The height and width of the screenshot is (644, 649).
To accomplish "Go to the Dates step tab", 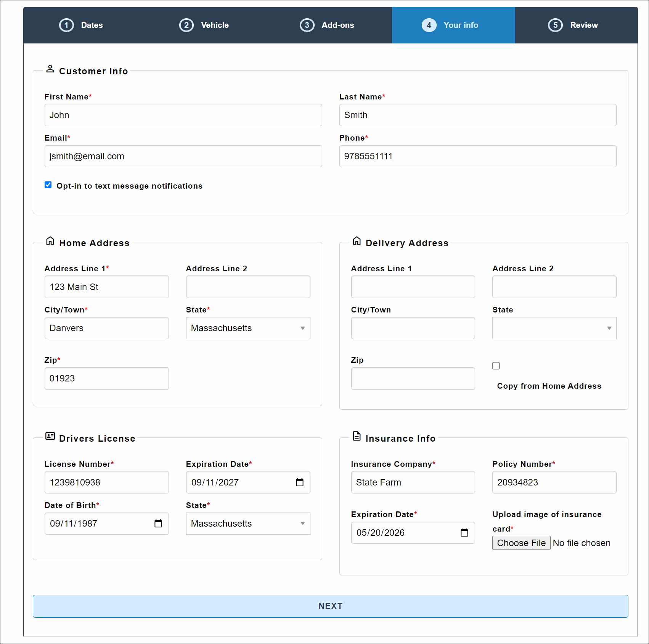I will pos(81,25).
